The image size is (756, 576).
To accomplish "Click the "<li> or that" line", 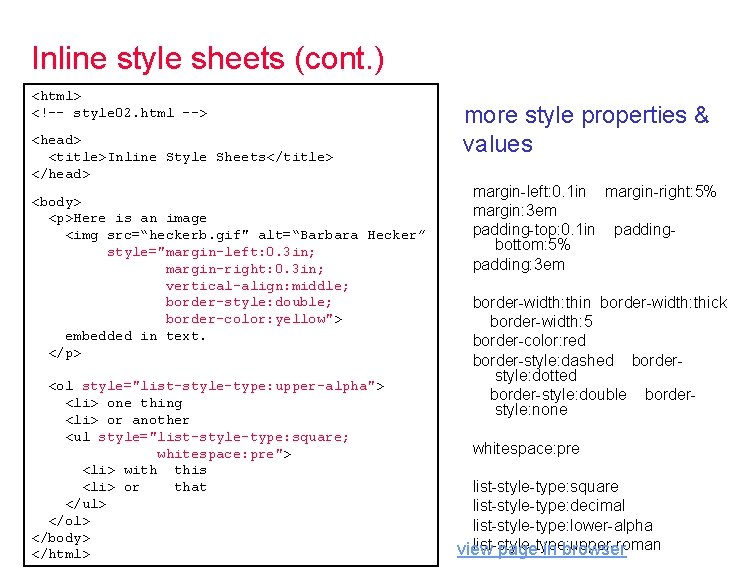I will point(145,487).
